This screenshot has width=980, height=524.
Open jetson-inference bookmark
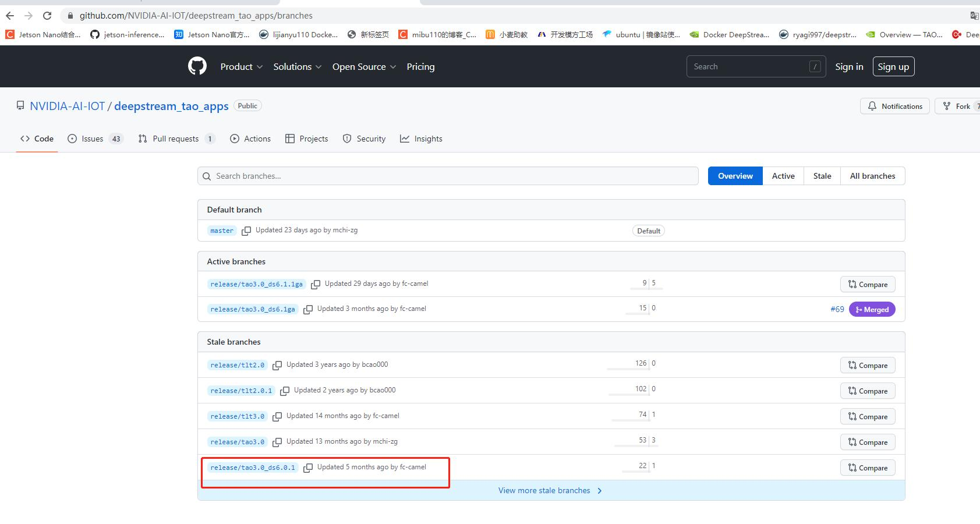point(128,35)
